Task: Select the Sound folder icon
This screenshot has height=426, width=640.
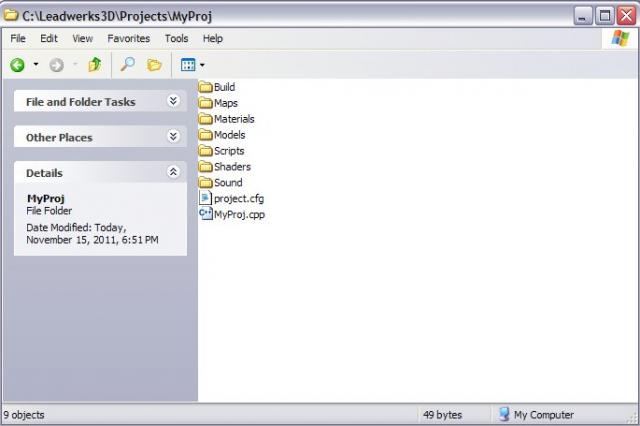Action: [206, 182]
